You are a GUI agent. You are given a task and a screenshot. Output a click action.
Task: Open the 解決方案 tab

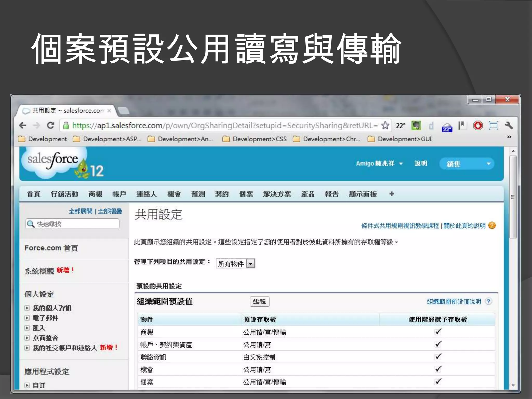pyautogui.click(x=277, y=194)
